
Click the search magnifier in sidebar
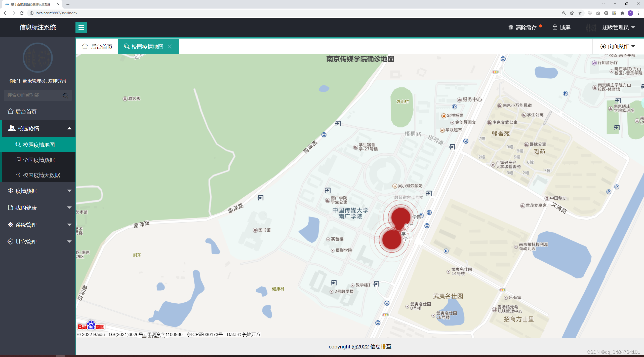[66, 96]
